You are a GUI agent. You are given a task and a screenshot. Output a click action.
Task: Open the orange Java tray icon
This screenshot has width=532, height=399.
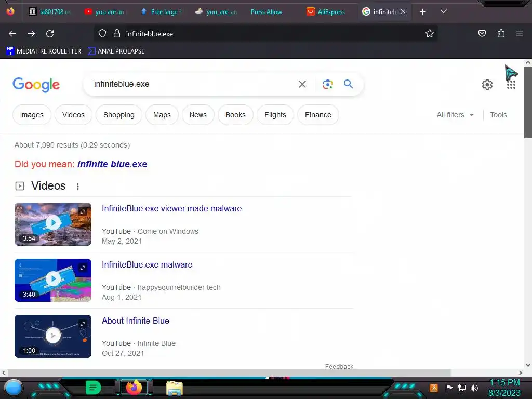tap(434, 388)
